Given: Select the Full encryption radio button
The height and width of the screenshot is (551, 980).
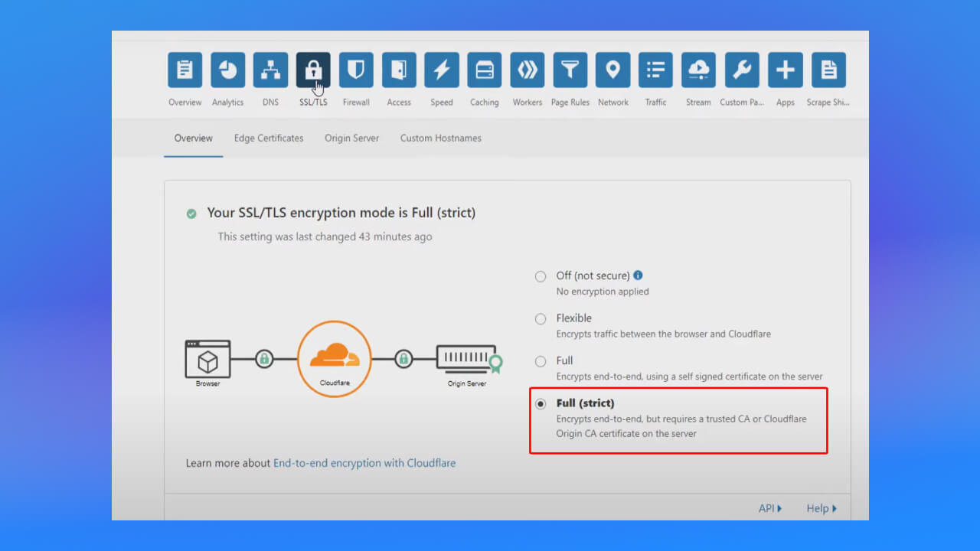Looking at the screenshot, I should point(541,361).
